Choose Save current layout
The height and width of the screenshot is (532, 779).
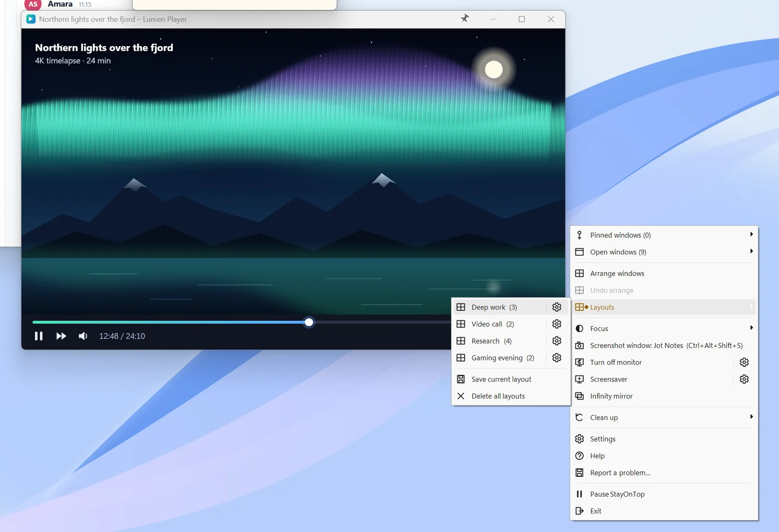click(511, 379)
